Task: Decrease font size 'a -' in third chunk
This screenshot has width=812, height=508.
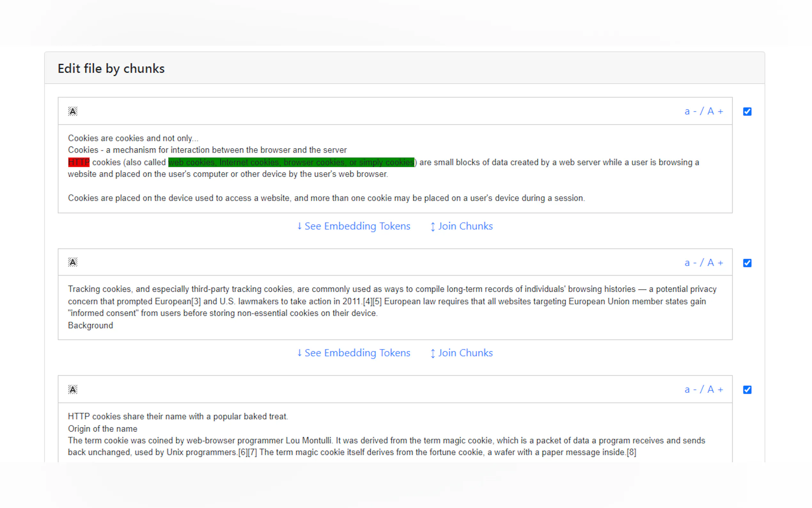Action: pyautogui.click(x=690, y=389)
